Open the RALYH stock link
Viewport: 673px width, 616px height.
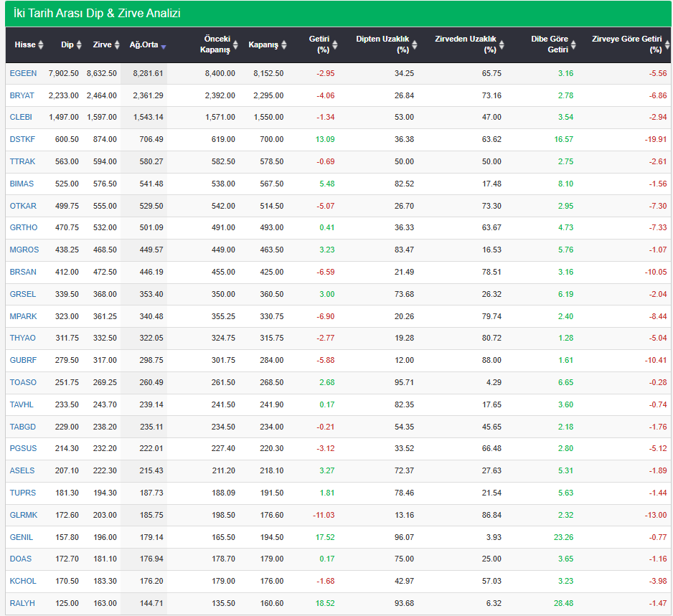(22, 603)
